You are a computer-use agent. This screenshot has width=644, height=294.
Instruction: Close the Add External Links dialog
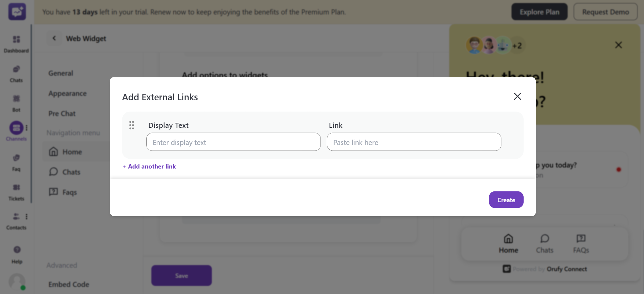coord(517,96)
